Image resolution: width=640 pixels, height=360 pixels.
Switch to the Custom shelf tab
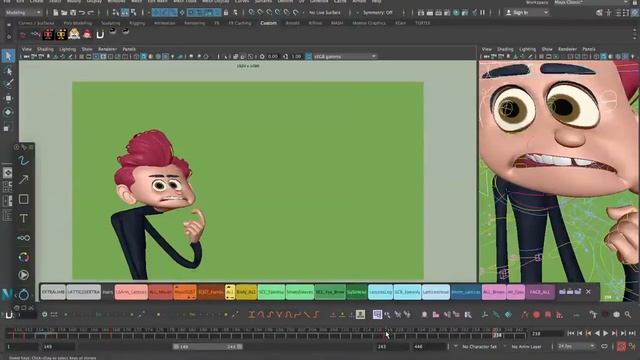269,23
